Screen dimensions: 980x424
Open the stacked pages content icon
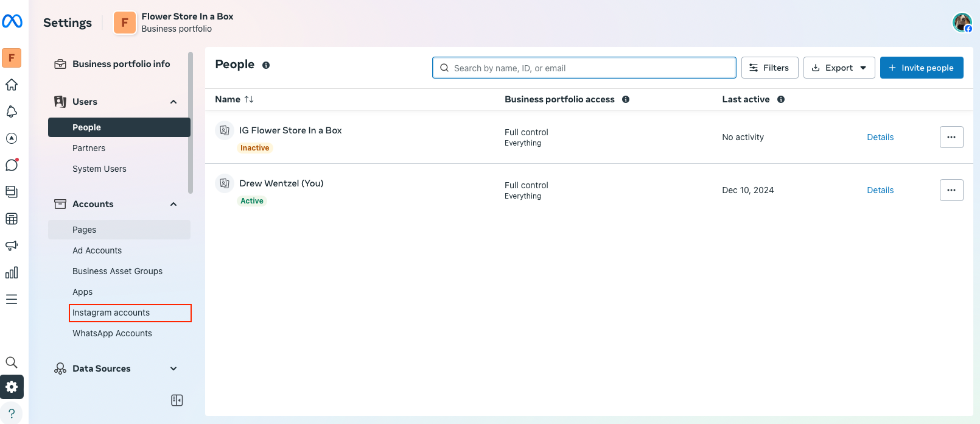(x=12, y=192)
